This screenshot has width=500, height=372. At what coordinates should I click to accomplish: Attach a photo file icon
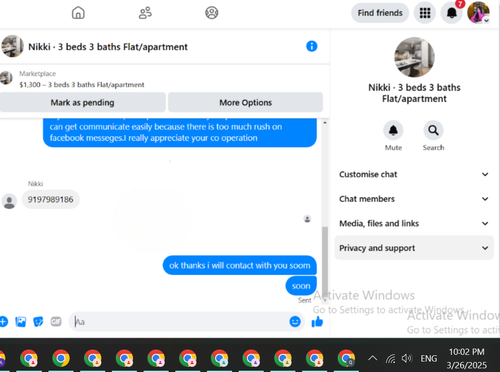pyautogui.click(x=21, y=322)
